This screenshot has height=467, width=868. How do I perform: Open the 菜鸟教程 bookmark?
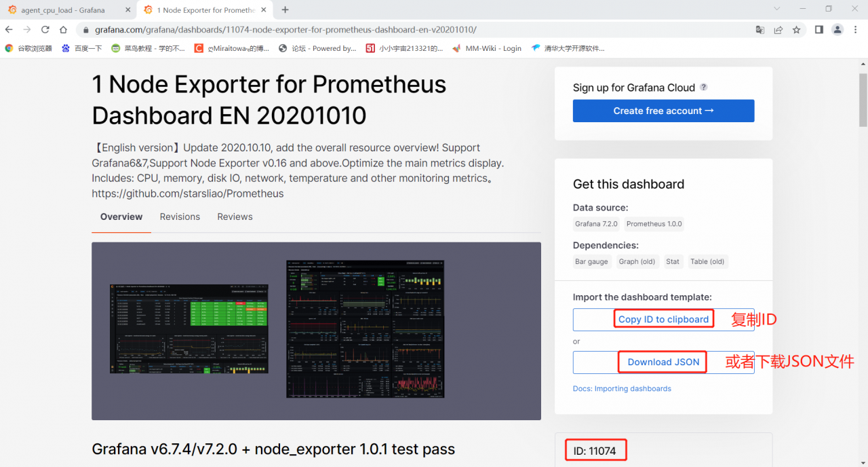(x=148, y=48)
